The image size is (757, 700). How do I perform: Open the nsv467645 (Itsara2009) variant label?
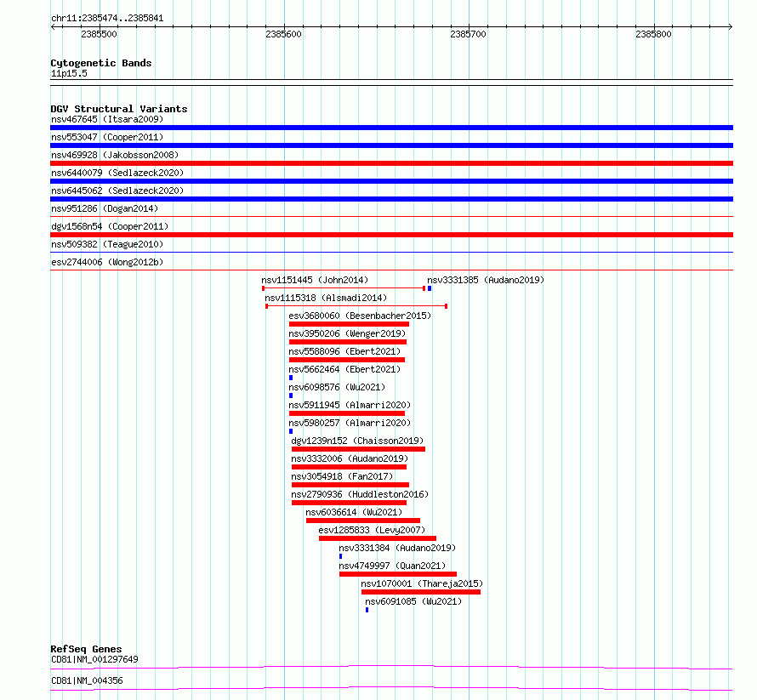tap(107, 119)
